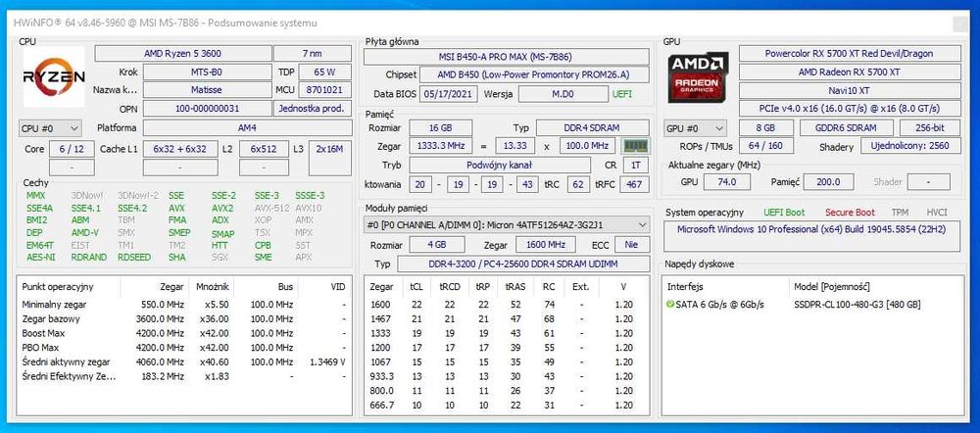
Task: Click the red Secure Boot label
Action: click(850, 213)
